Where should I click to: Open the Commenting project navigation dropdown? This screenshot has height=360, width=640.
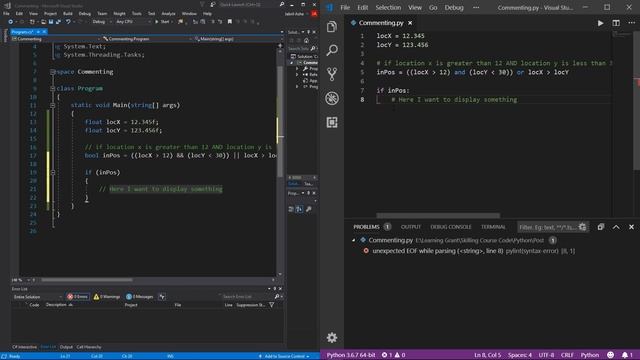(x=56, y=39)
